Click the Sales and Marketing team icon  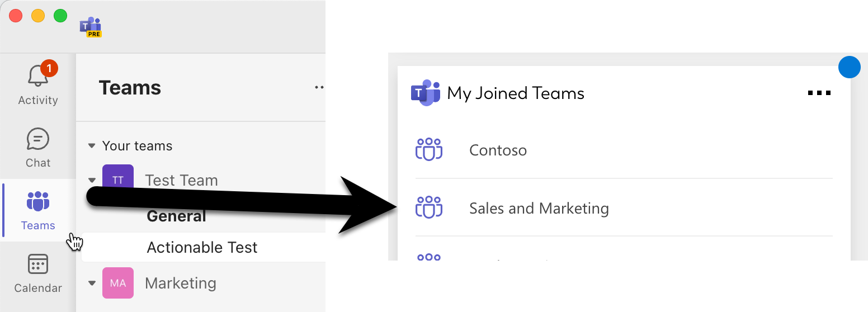click(x=429, y=208)
